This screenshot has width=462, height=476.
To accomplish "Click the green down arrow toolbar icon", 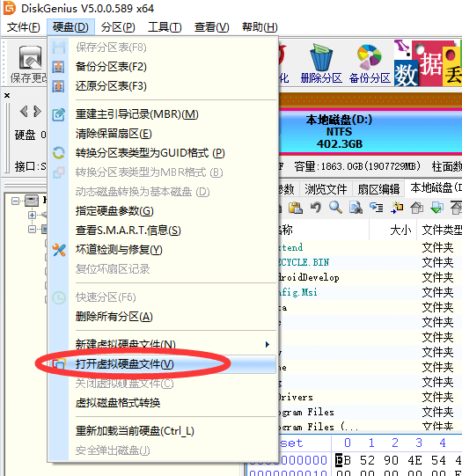I will (436, 208).
